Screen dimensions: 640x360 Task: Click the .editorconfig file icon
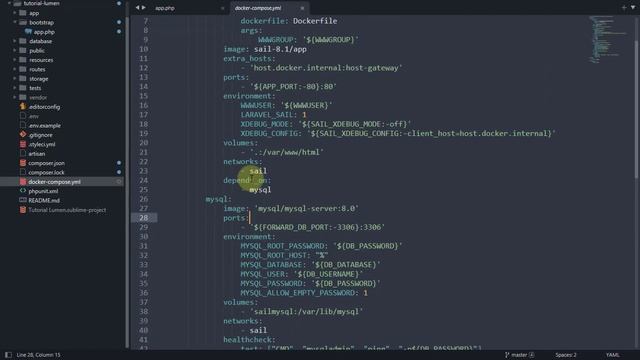23,107
